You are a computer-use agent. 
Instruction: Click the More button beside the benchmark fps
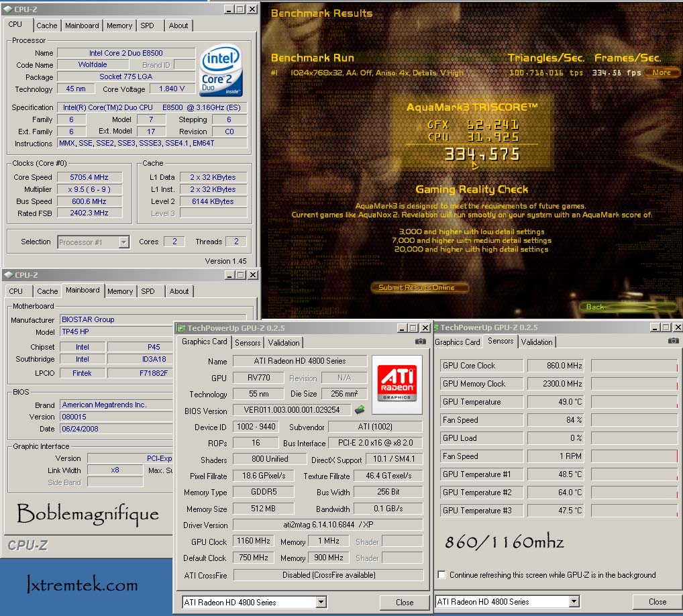point(662,72)
